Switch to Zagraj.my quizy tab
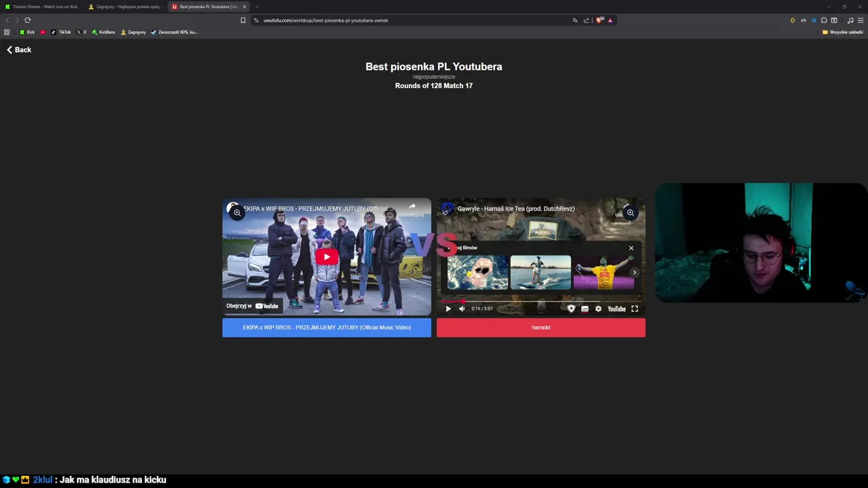Image resolution: width=868 pixels, height=488 pixels. point(125,7)
